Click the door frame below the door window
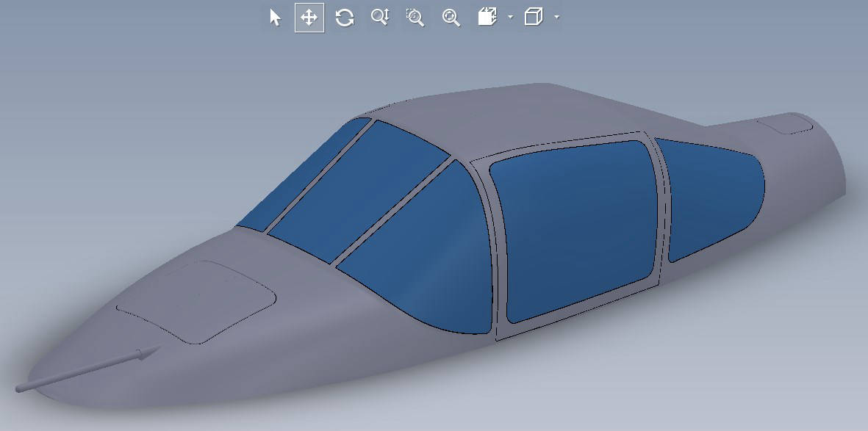 click(573, 317)
